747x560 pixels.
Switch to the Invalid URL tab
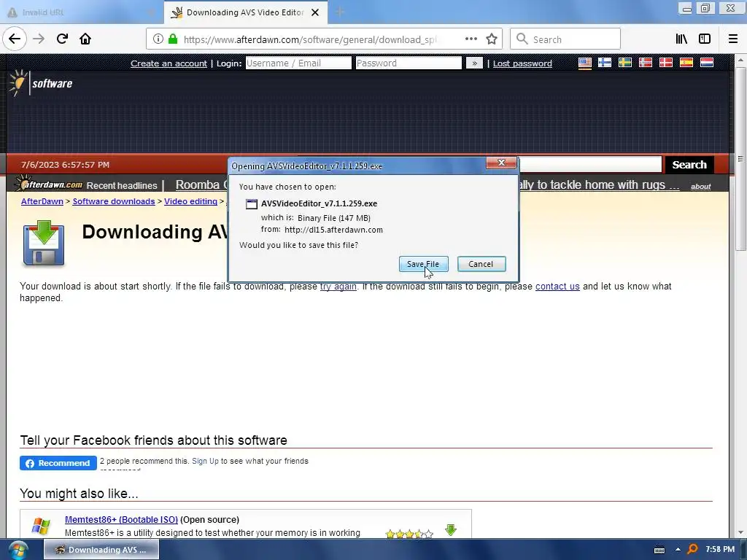(x=81, y=12)
